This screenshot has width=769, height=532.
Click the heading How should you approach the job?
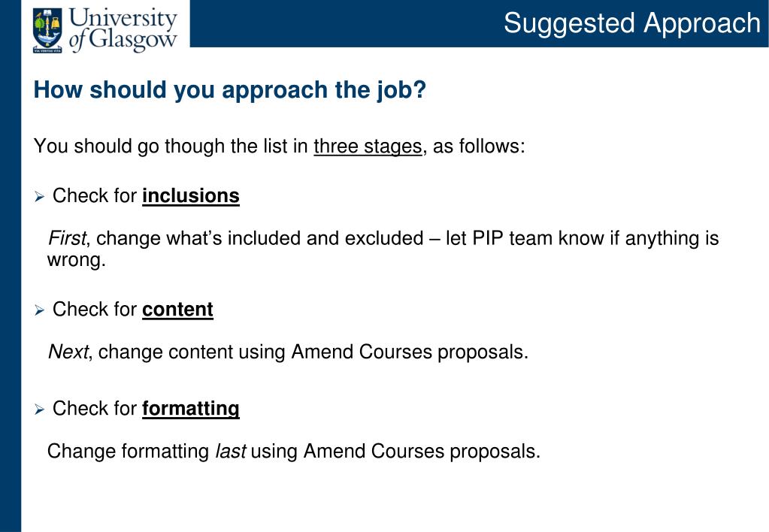(x=230, y=90)
